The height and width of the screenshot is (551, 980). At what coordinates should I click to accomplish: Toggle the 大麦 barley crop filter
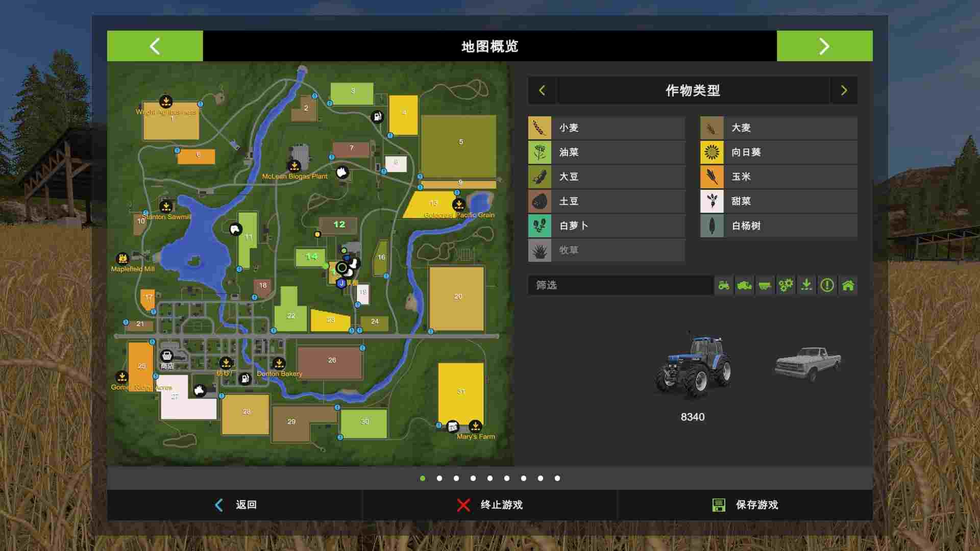779,128
